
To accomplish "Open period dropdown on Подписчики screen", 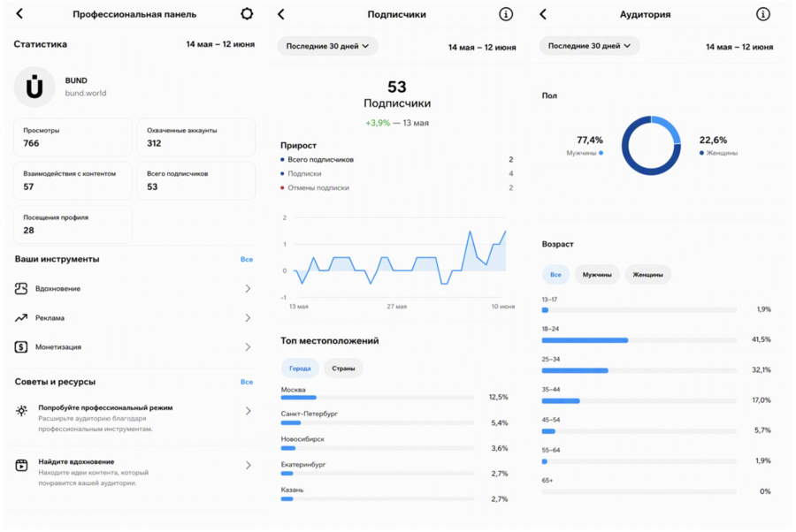I will tap(327, 46).
